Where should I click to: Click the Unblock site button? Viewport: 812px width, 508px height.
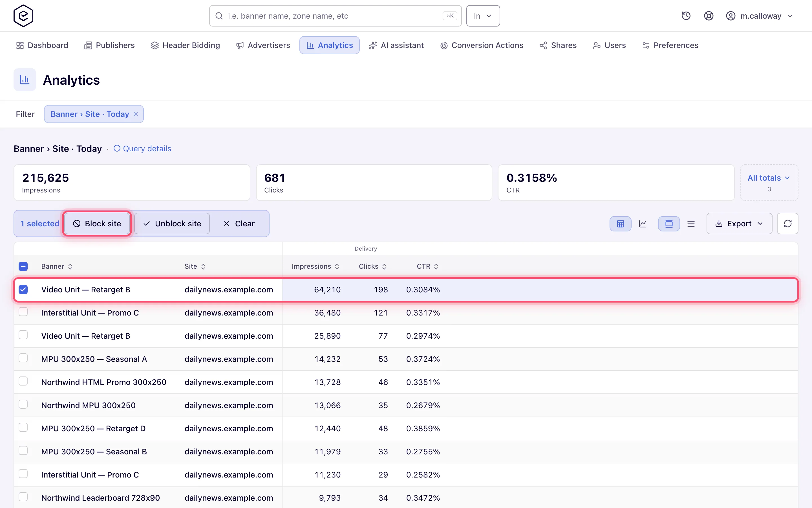click(172, 224)
